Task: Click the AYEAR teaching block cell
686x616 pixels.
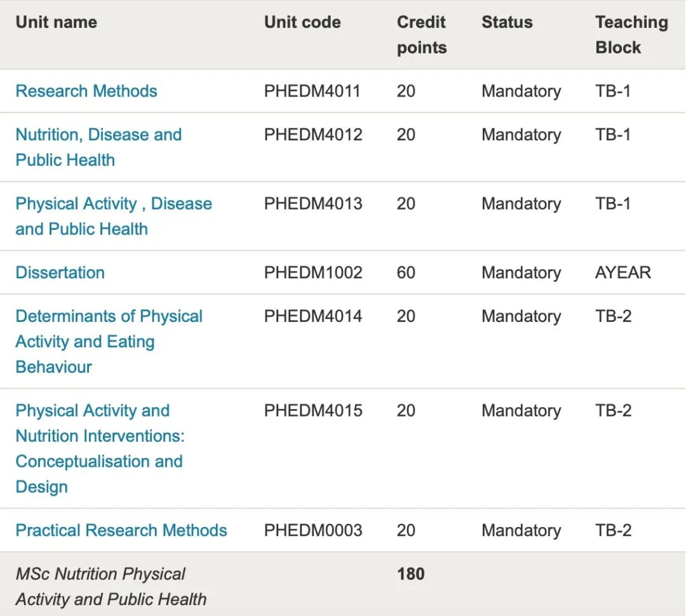Action: (623, 272)
